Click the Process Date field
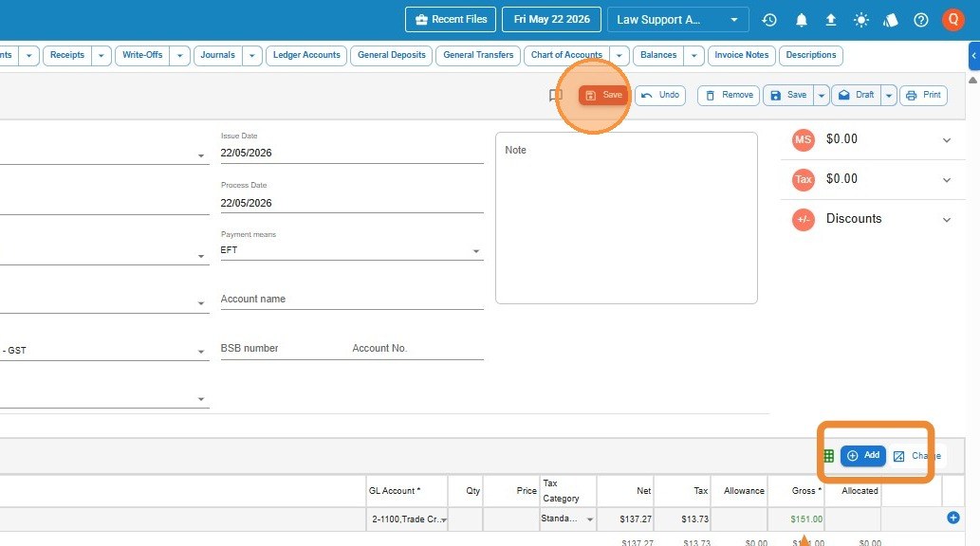Viewport: 980px width, 546px height. click(352, 203)
